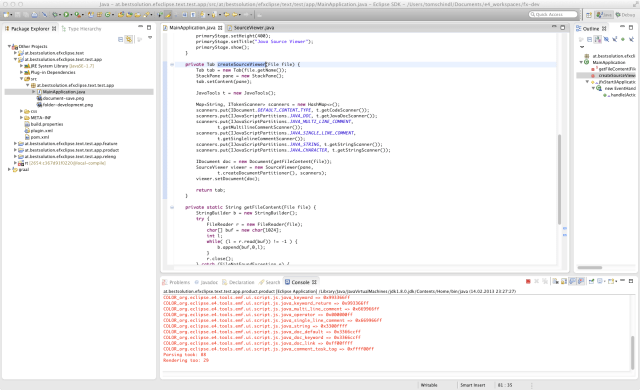The image size is (640, 390).
Task: Click the Back navigation arrow in toolbar
Action: click(x=235, y=15)
